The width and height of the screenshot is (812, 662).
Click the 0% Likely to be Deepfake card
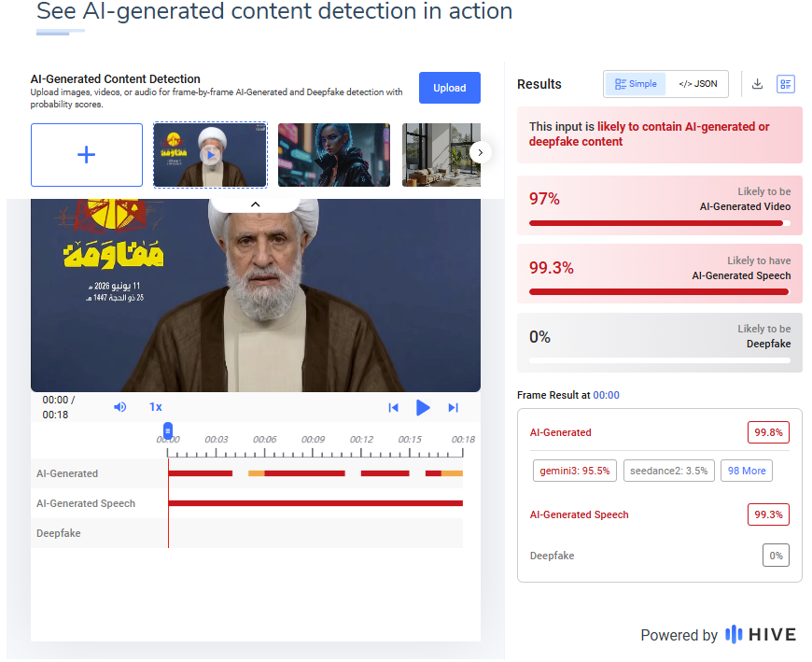[x=659, y=343]
